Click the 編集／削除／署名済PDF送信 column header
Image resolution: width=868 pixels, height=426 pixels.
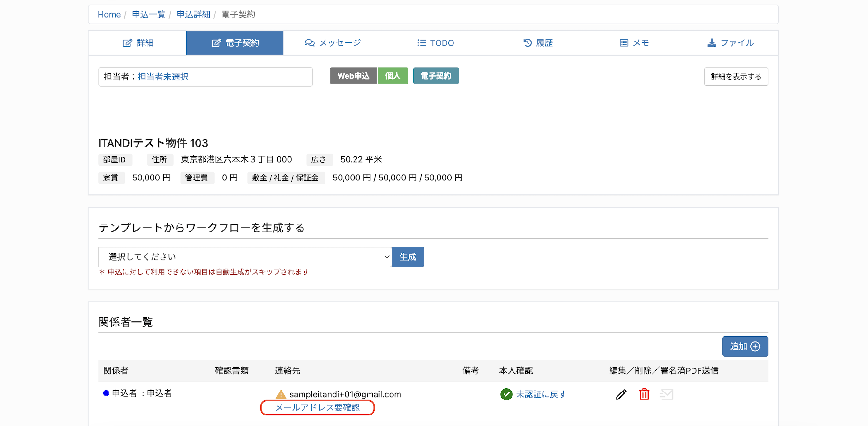(664, 371)
